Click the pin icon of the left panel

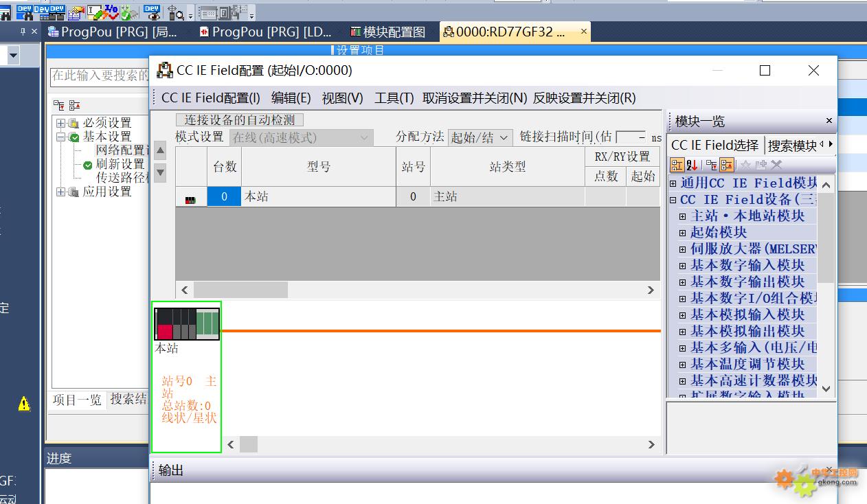coord(23,32)
